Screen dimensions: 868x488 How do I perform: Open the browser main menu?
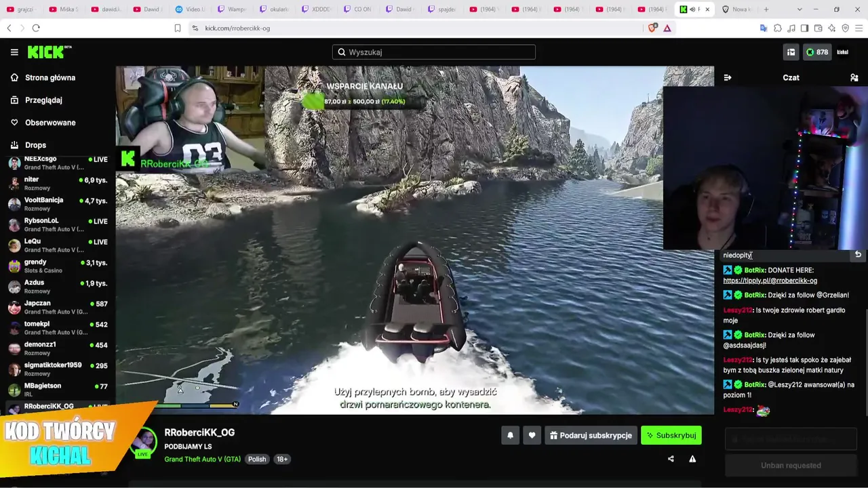pos(859,28)
